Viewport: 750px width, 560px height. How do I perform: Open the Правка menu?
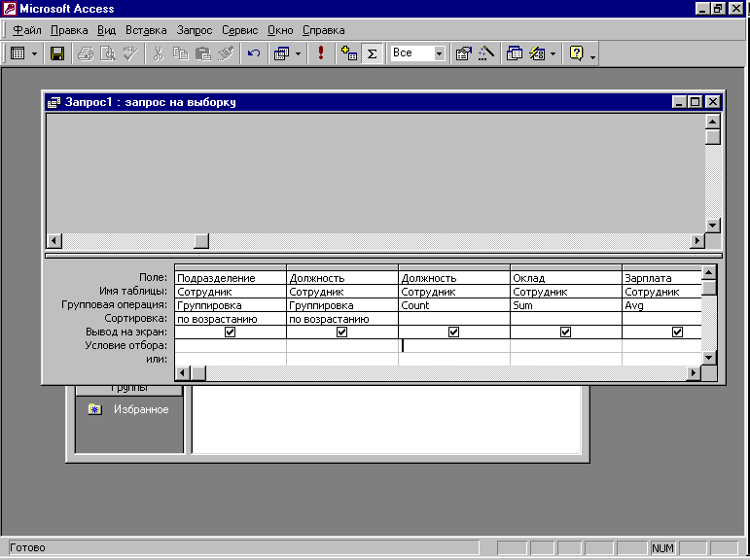[69, 30]
